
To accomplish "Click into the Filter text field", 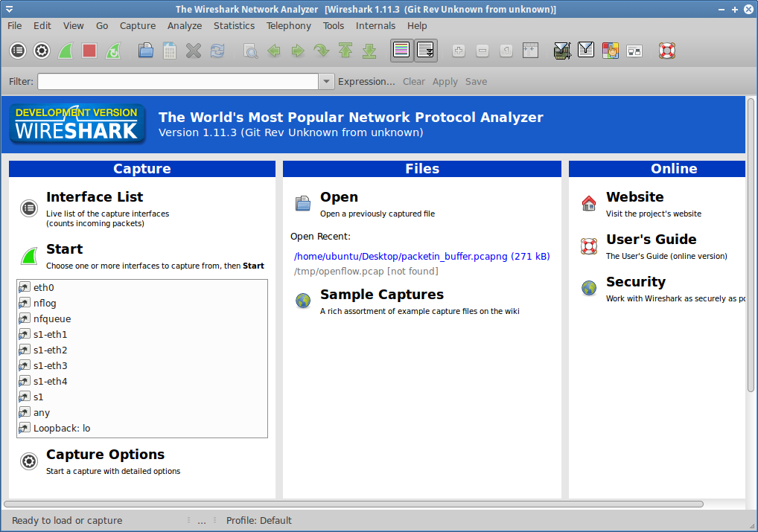I will coord(179,82).
